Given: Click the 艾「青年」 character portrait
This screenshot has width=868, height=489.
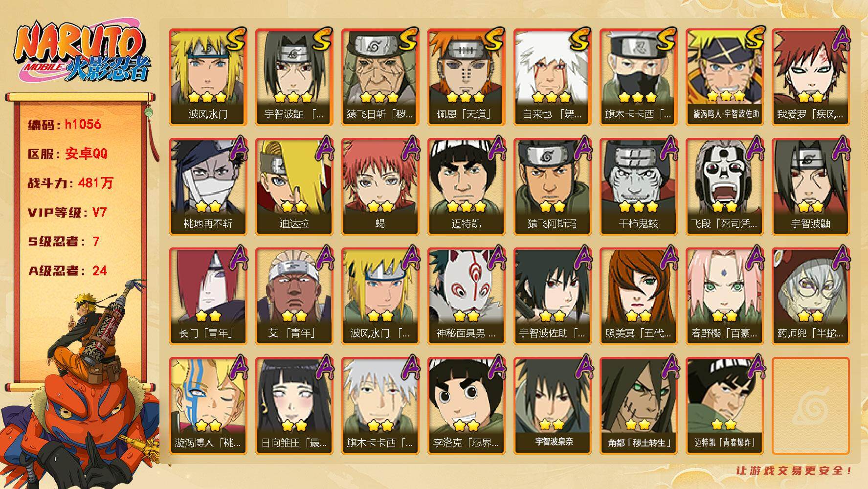Looking at the screenshot, I should click(294, 296).
